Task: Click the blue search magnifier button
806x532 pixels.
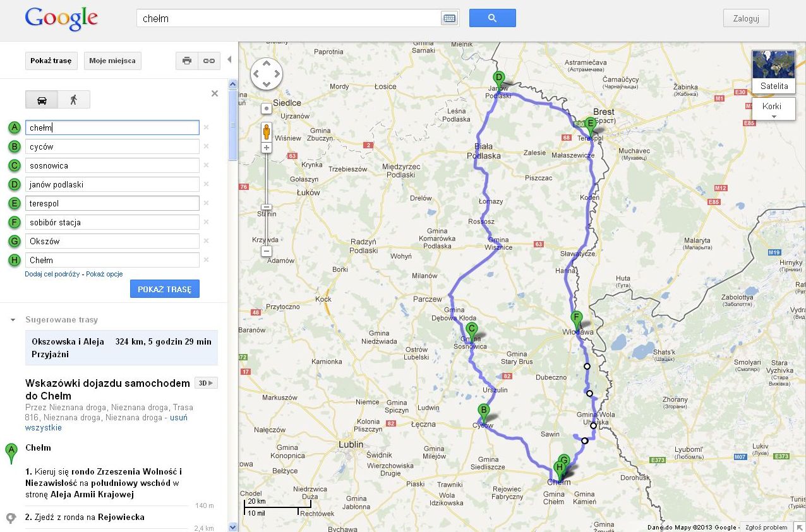Action: (x=492, y=18)
